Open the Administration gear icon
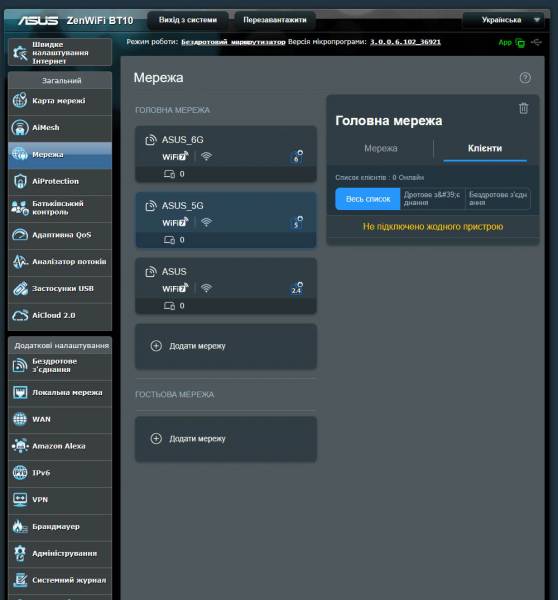The width and height of the screenshot is (558, 600). tap(20, 553)
